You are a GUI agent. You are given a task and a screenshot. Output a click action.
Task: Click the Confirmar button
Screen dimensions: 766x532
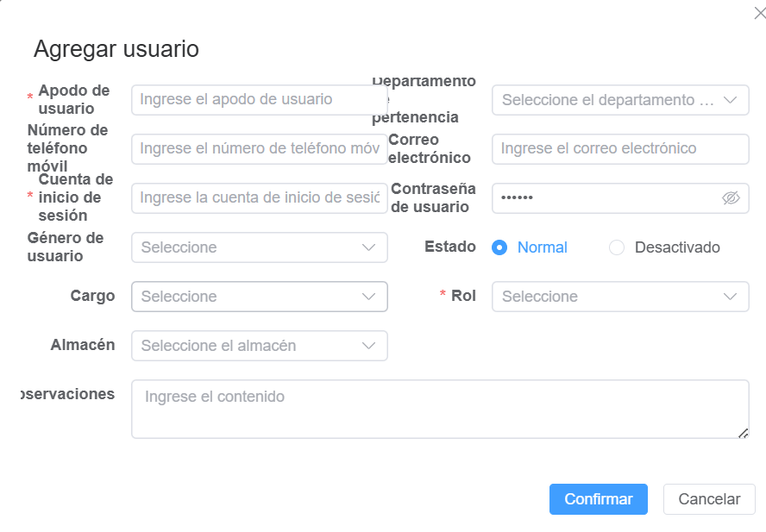coord(598,499)
